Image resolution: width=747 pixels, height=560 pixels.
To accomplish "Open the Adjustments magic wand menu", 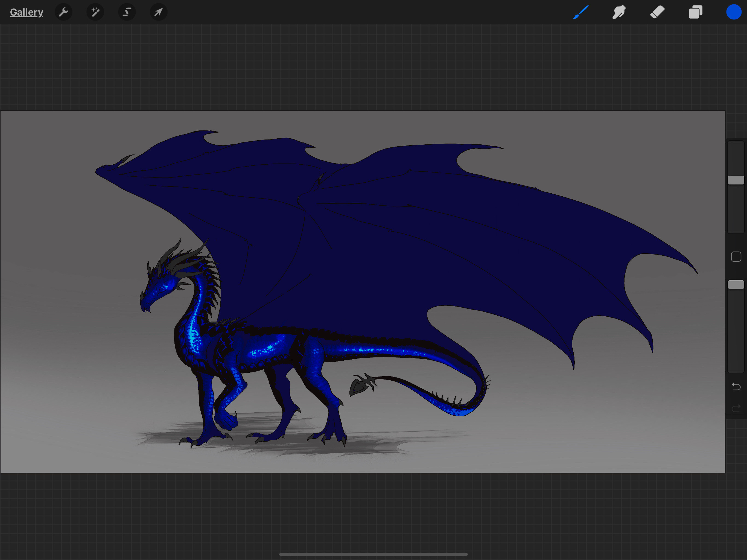I will tap(95, 12).
